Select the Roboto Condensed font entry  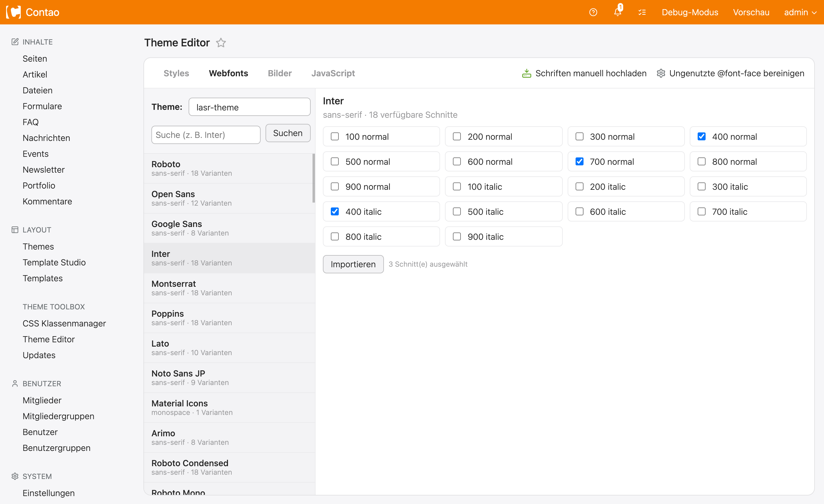pos(229,467)
